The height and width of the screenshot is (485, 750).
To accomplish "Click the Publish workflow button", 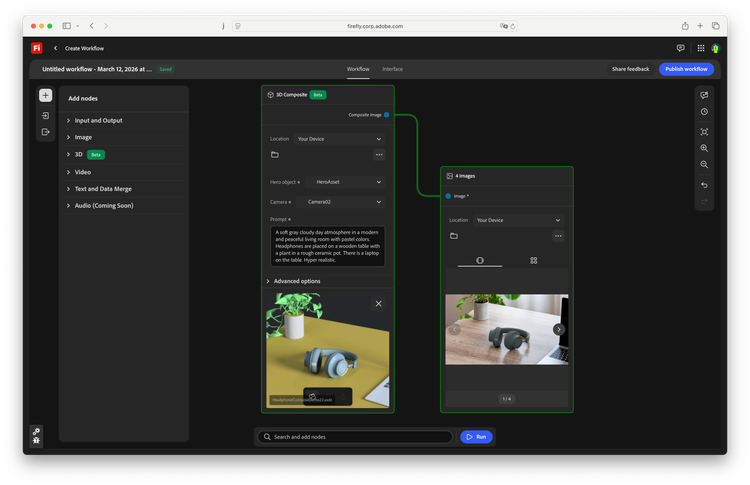I will click(x=686, y=69).
